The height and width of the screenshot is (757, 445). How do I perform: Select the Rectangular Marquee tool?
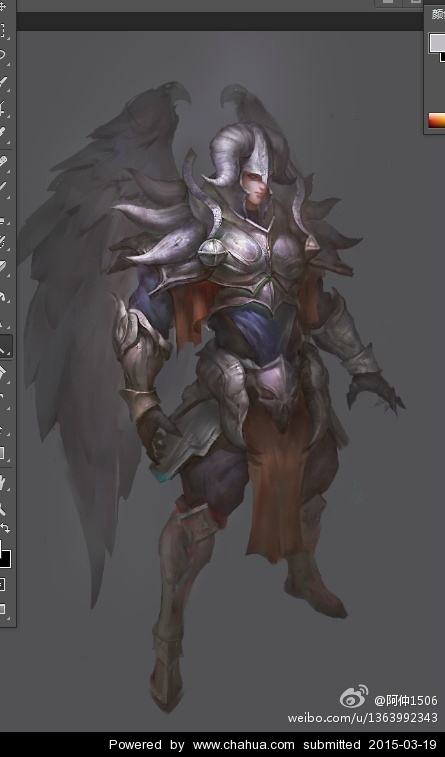(x=2, y=30)
